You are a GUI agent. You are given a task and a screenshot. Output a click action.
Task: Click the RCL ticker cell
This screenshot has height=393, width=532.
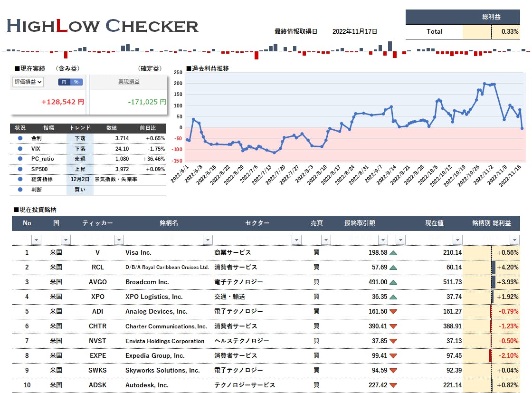coord(97,268)
